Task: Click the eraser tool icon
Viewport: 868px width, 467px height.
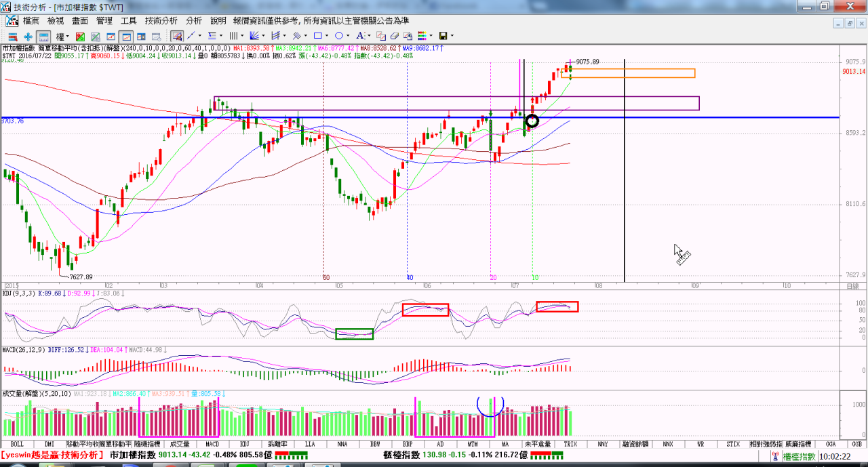Action: click(x=395, y=36)
